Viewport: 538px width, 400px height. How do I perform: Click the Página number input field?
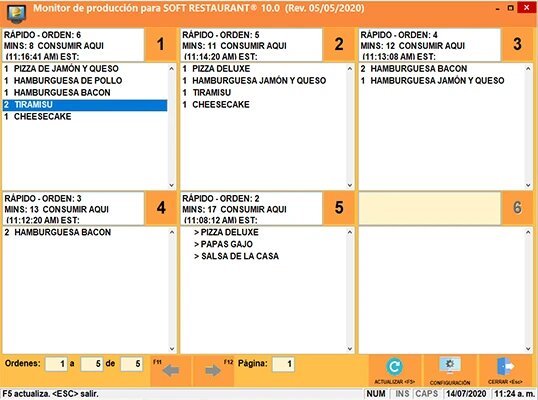point(283,364)
